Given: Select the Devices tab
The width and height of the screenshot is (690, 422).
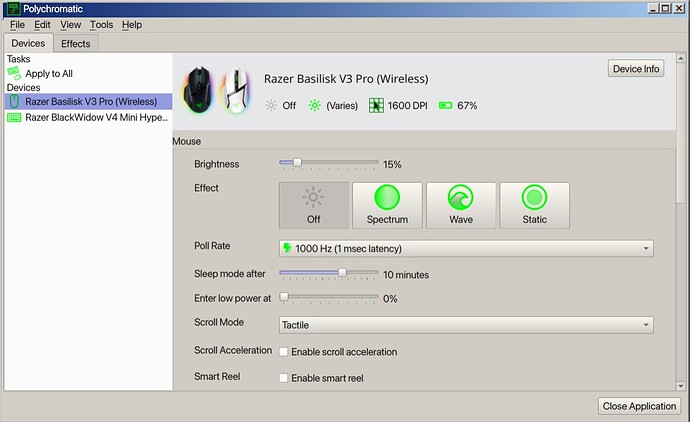Looking at the screenshot, I should (x=28, y=43).
